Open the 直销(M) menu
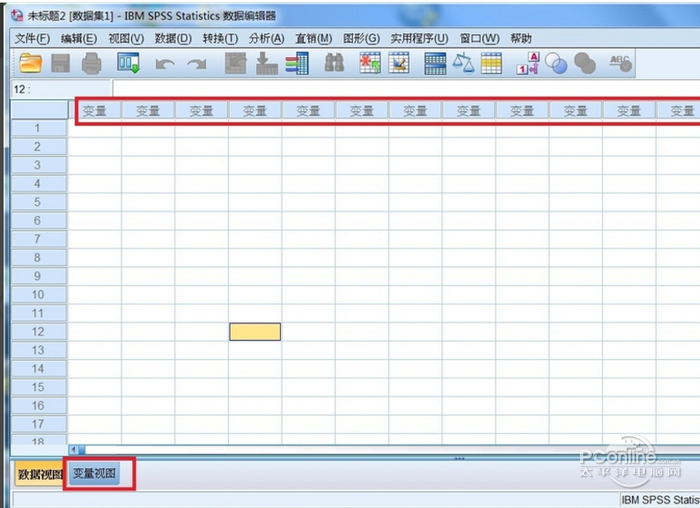This screenshot has height=508, width=700. point(313,38)
